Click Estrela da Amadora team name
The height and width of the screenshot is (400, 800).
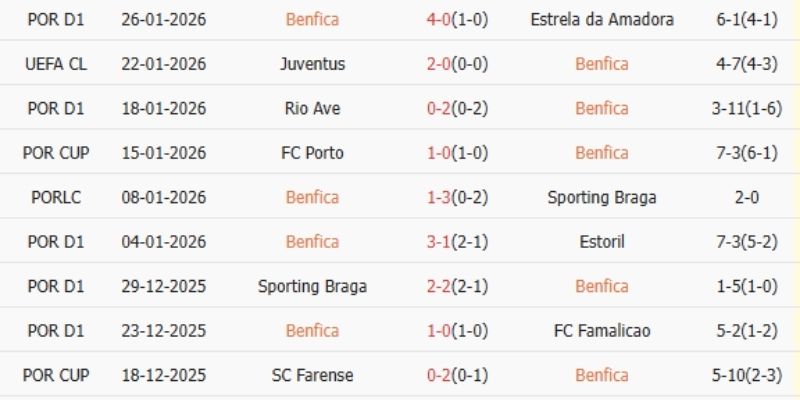tap(602, 20)
